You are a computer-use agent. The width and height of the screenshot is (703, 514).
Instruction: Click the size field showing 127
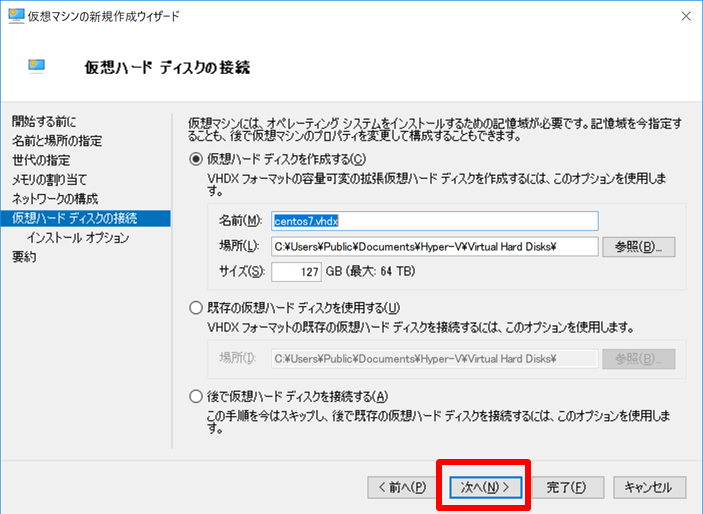[x=296, y=272]
